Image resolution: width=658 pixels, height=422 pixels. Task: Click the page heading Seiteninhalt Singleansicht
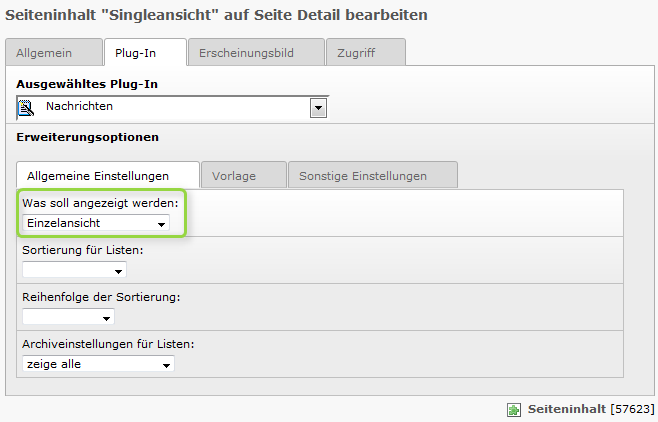click(216, 15)
